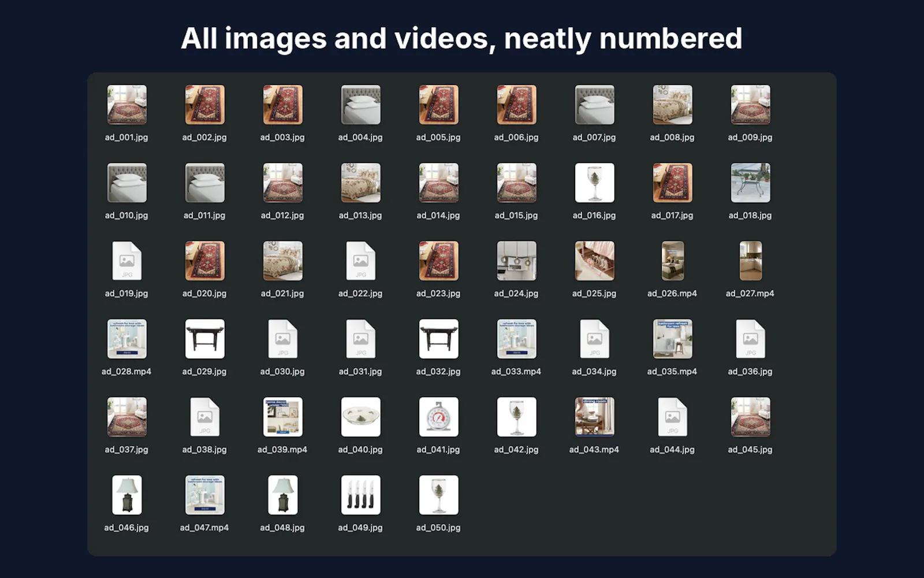The width and height of the screenshot is (924, 578).
Task: Click the ad_021.jpg file name label
Action: coord(282,294)
